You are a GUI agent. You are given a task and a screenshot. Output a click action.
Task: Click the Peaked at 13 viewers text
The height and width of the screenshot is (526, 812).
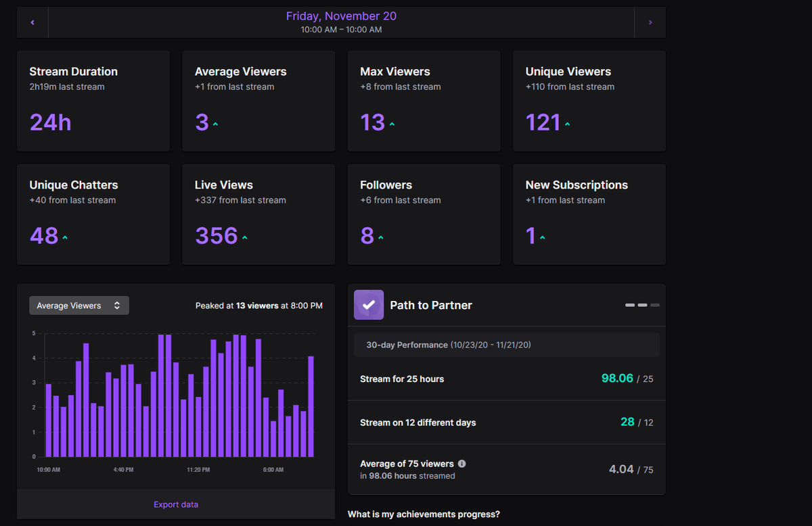[x=259, y=306]
